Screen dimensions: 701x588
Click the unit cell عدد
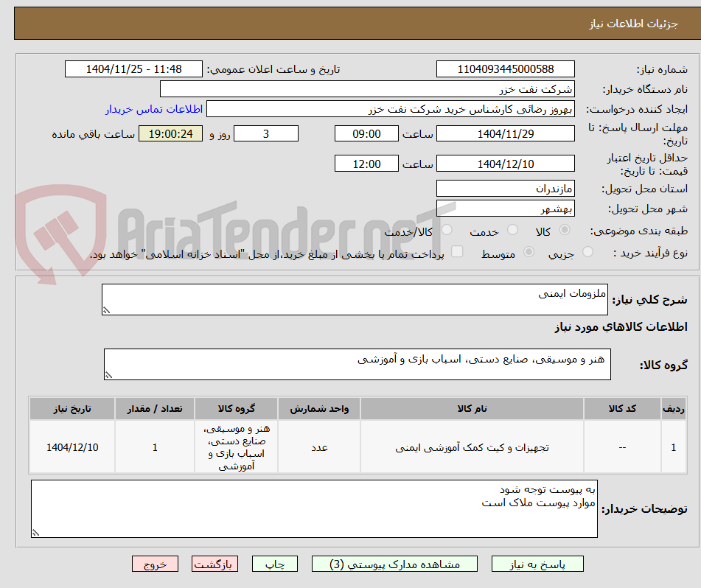pos(319,447)
